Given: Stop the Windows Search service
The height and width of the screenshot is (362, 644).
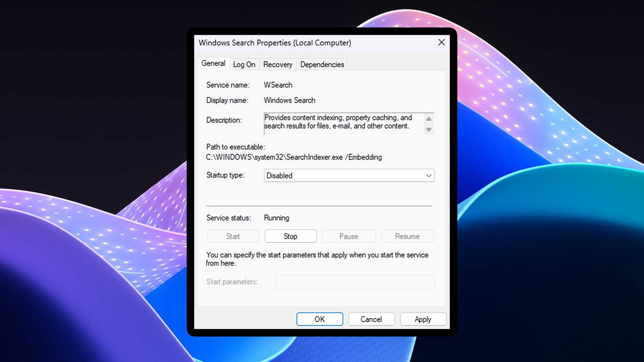Looking at the screenshot, I should [290, 236].
